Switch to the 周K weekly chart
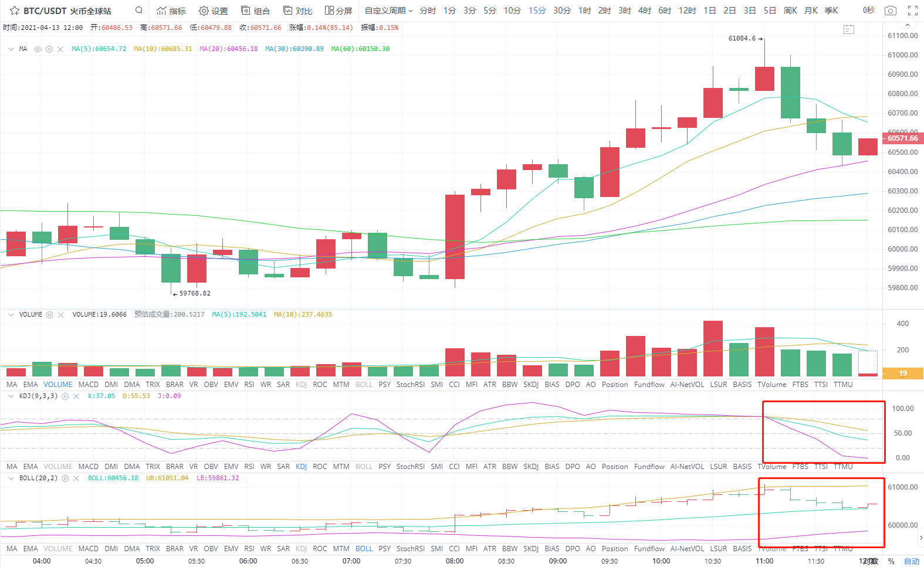The height and width of the screenshot is (567, 924). tap(790, 11)
